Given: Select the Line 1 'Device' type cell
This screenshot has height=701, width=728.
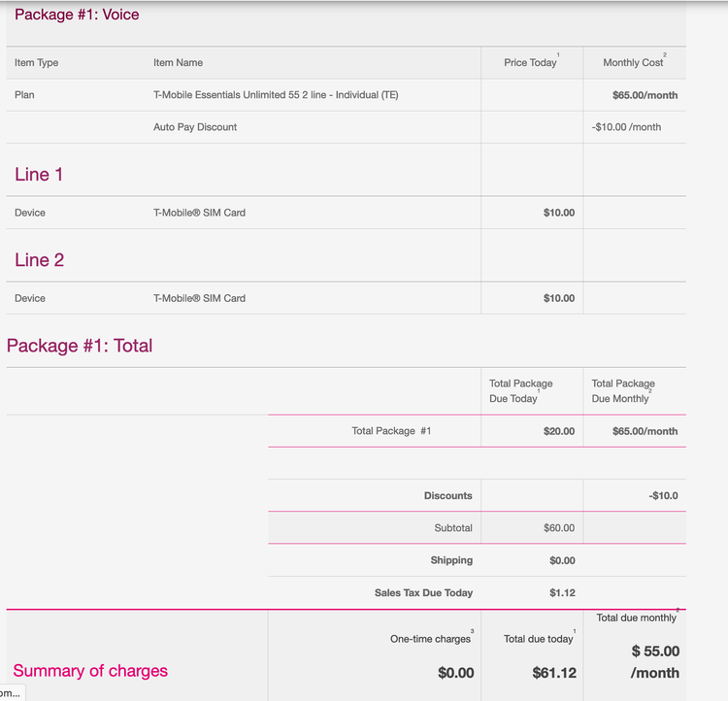Looking at the screenshot, I should (x=30, y=213).
